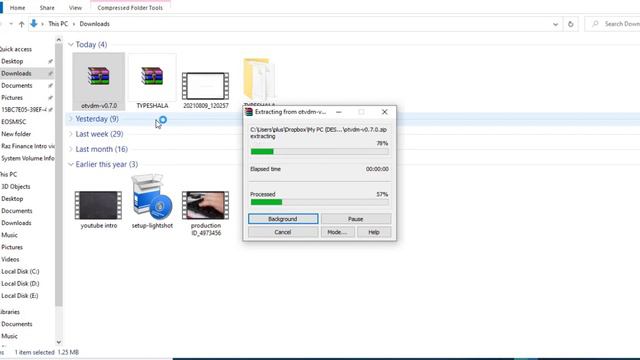Viewport: 640px width, 360px height.
Task: Cancel the extraction
Action: [x=283, y=232]
